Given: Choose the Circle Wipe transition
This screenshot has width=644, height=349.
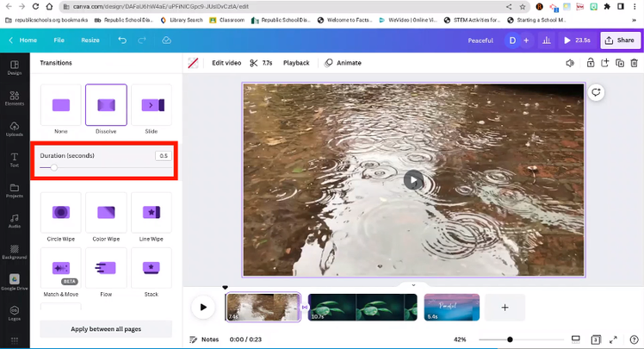Looking at the screenshot, I should pos(61,213).
